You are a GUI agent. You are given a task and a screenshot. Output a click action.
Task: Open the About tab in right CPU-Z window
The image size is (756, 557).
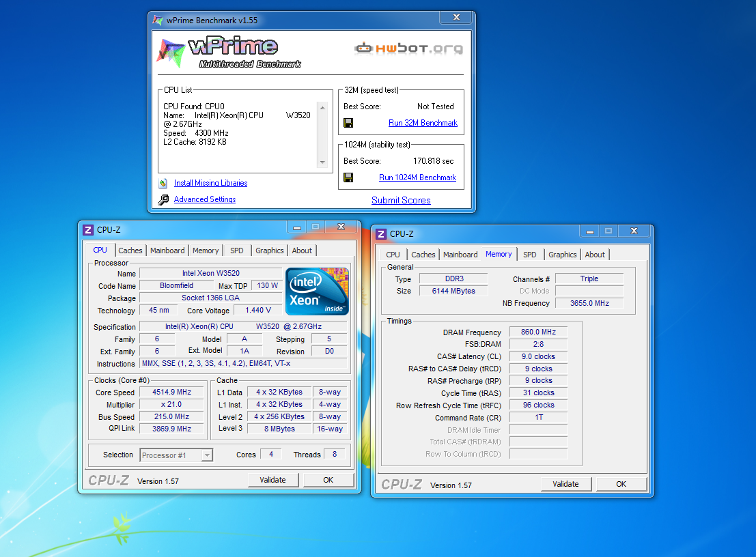point(595,255)
